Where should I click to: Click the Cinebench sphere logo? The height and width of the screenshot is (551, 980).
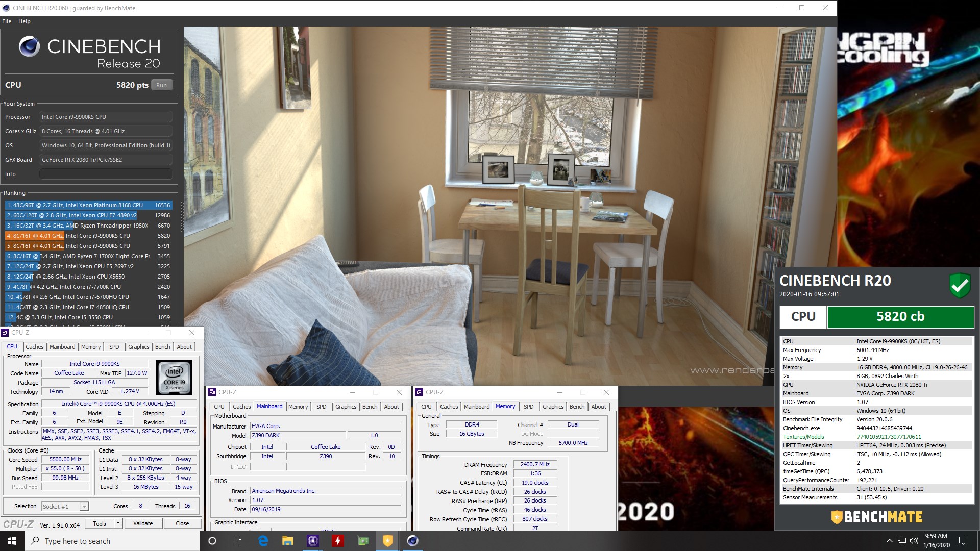coord(29,46)
